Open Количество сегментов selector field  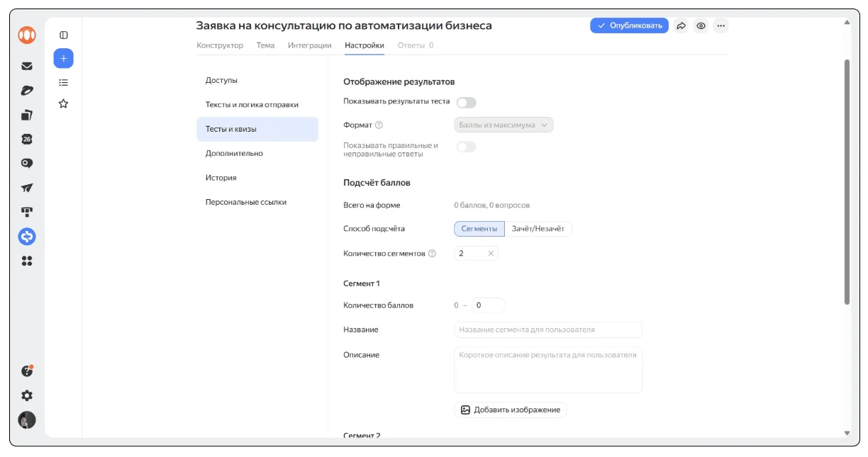pyautogui.click(x=476, y=253)
